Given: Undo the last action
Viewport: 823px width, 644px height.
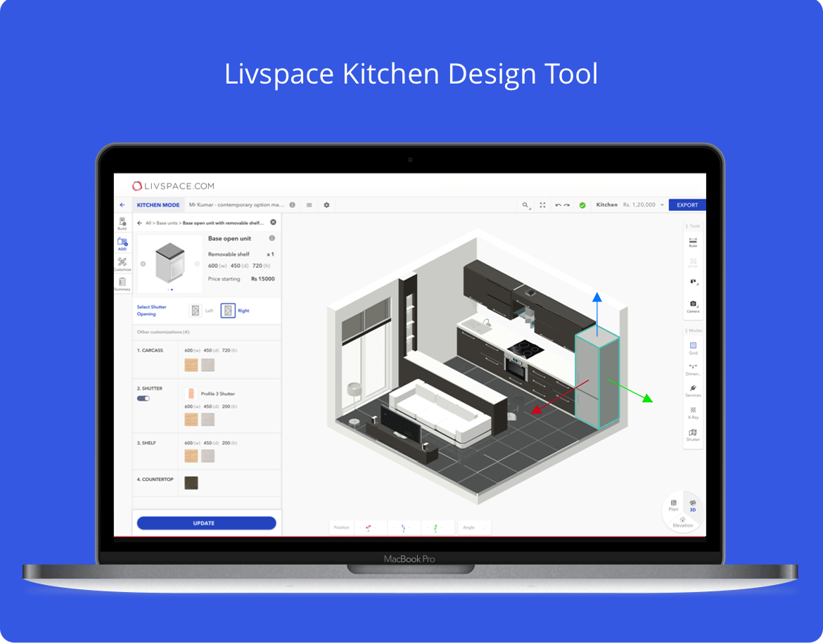Looking at the screenshot, I should (558, 205).
